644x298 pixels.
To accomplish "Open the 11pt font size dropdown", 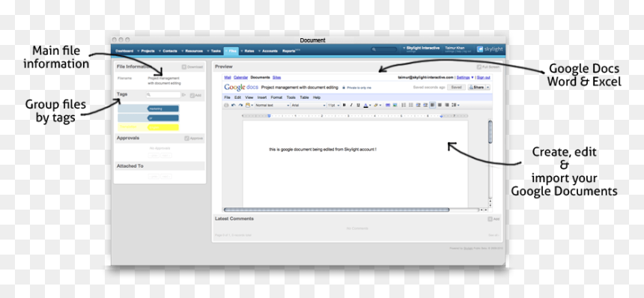I will (333, 105).
